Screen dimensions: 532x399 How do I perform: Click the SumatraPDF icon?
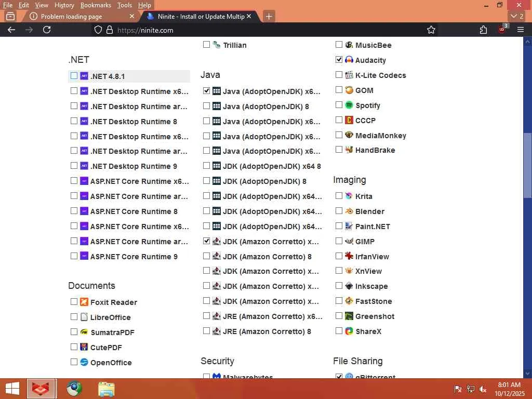(84, 332)
